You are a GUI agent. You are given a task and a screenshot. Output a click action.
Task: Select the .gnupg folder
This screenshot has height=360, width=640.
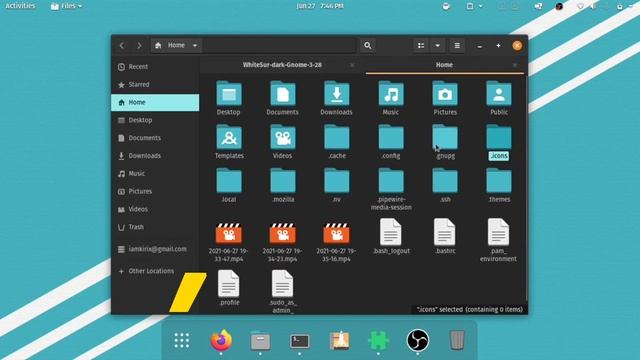(x=445, y=137)
